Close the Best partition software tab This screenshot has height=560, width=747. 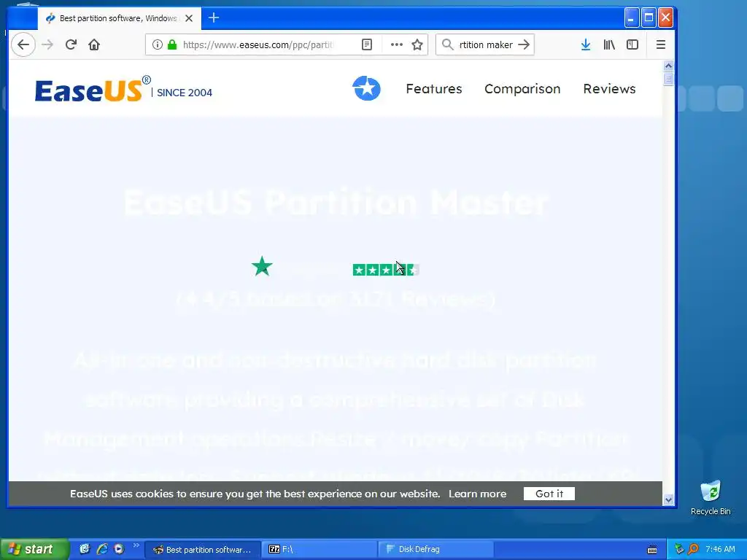(189, 18)
